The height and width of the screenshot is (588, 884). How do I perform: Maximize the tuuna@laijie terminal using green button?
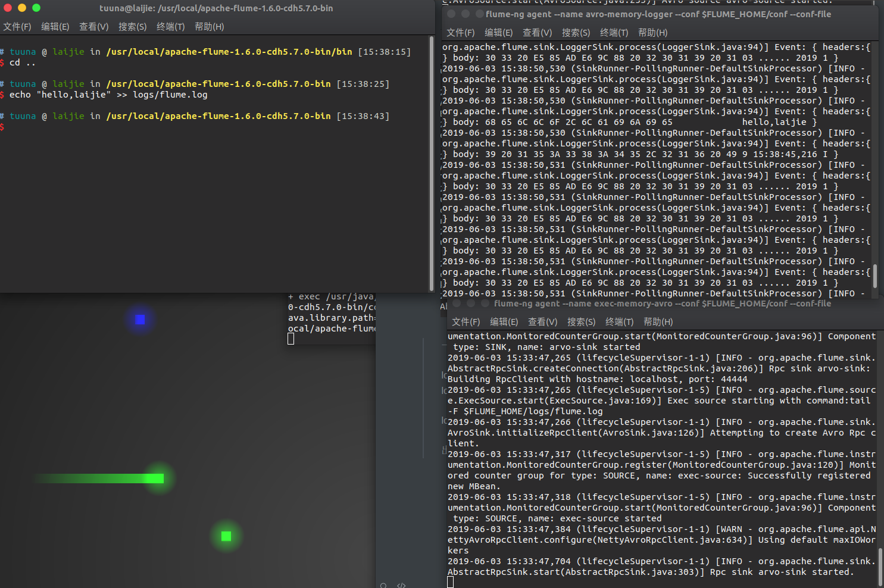36,8
